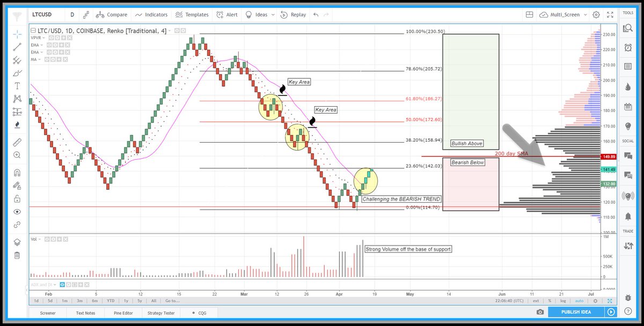Screen dimensions: 644x326
Task: Hide the MA indicator with its eye
Action: [46, 60]
